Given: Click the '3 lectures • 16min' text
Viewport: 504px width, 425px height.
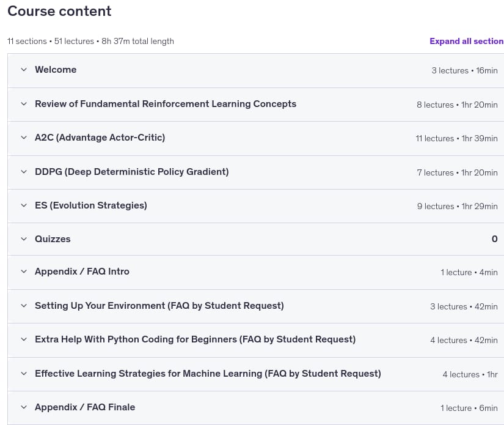Looking at the screenshot, I should point(464,70).
